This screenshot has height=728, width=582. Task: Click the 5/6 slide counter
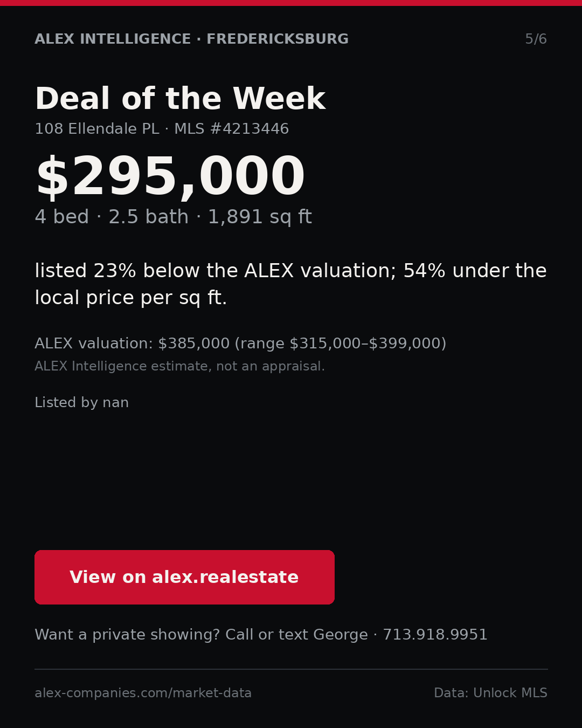(536, 39)
